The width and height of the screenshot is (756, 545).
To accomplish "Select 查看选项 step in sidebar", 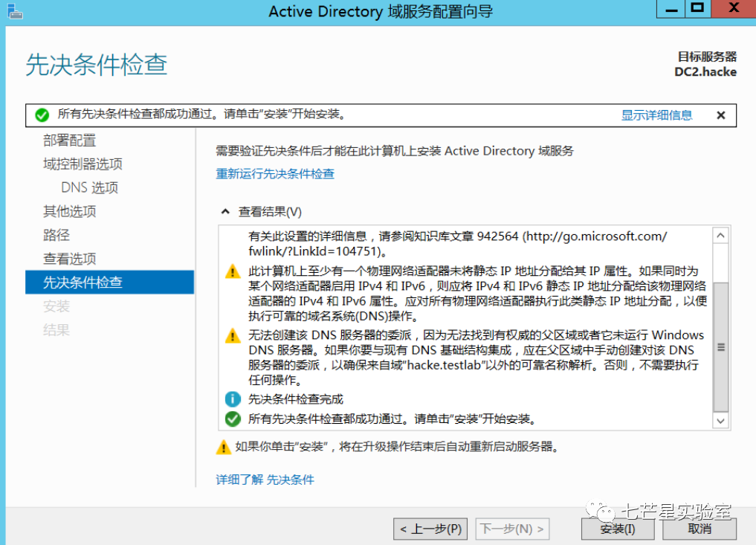I will [x=69, y=259].
